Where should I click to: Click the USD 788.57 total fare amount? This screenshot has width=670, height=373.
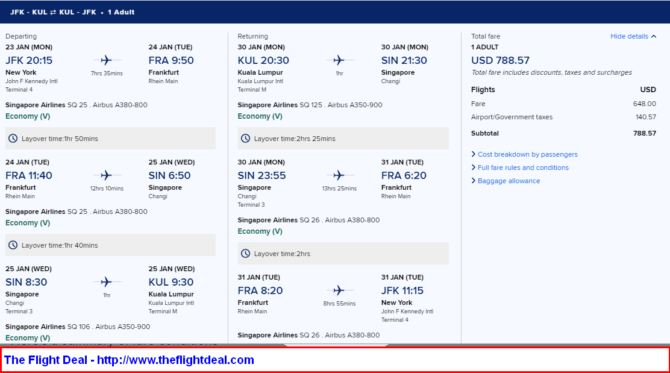[x=500, y=60]
